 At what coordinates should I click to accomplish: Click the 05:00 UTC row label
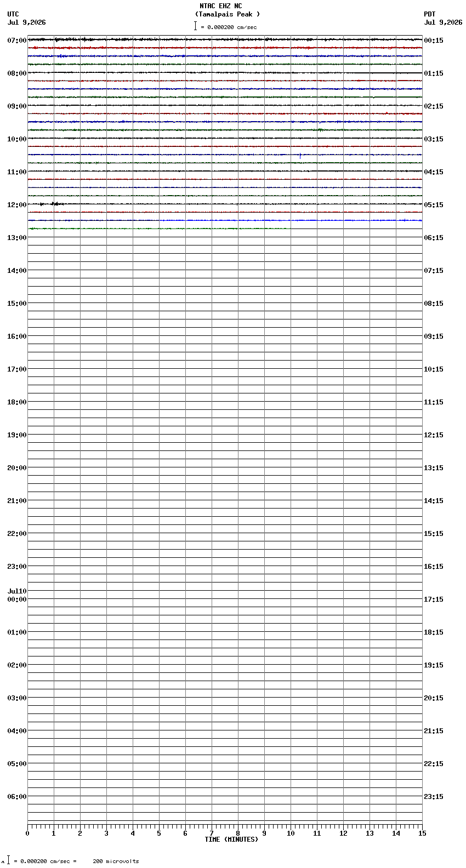(17, 764)
